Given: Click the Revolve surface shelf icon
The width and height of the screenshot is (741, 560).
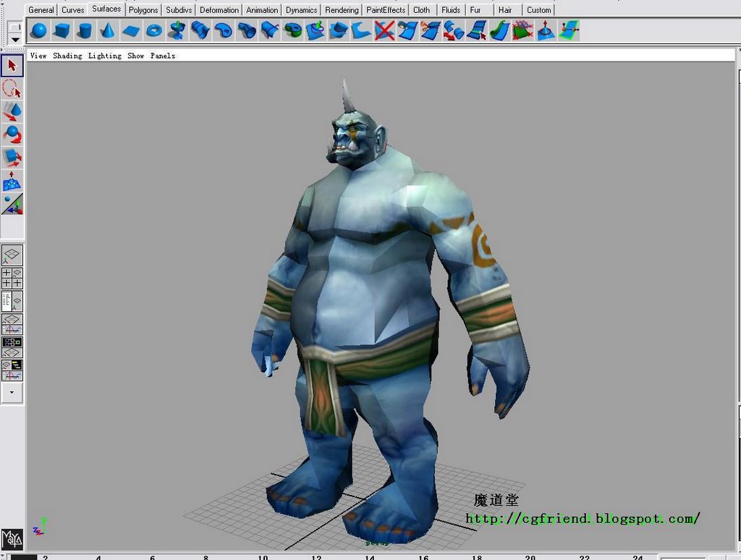Looking at the screenshot, I should [x=177, y=30].
